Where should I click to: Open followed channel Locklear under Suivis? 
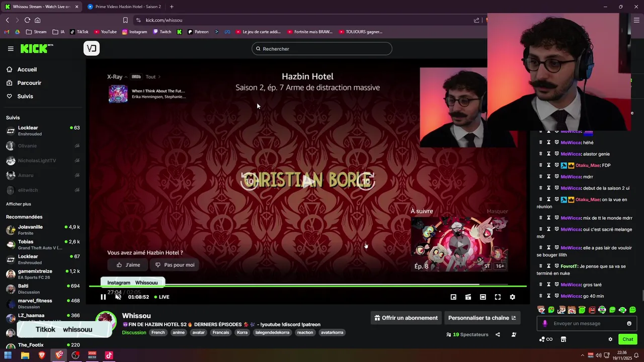(x=43, y=131)
